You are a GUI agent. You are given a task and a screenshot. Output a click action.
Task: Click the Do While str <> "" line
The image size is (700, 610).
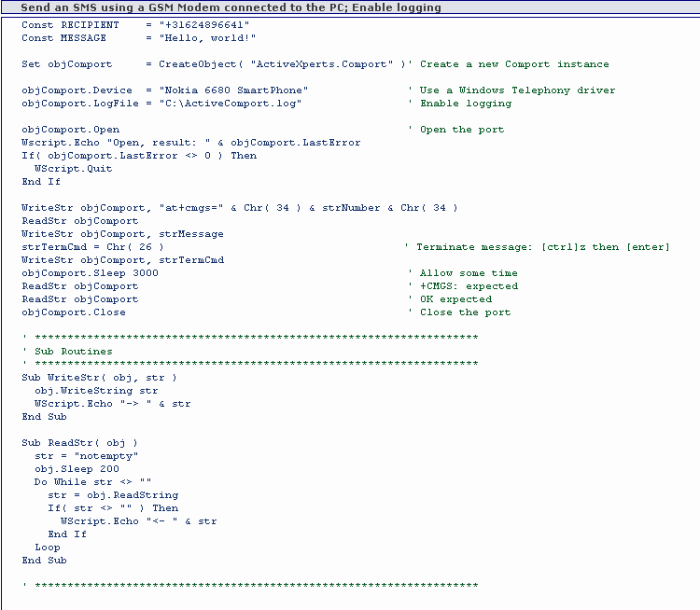tap(92, 482)
